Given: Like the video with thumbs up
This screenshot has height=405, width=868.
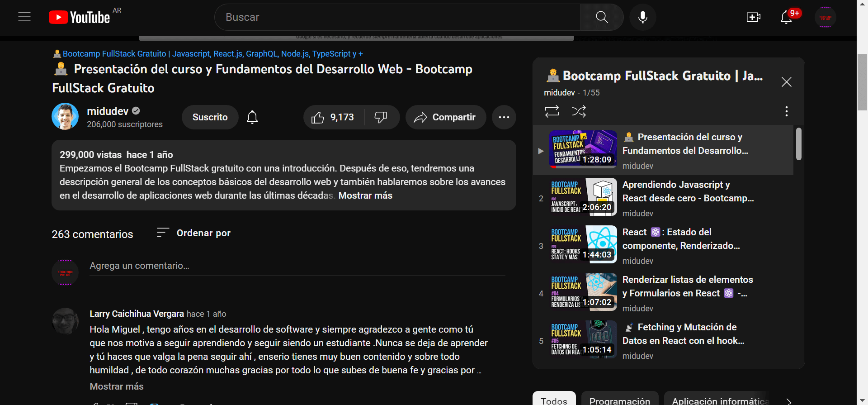Looking at the screenshot, I should [x=333, y=117].
